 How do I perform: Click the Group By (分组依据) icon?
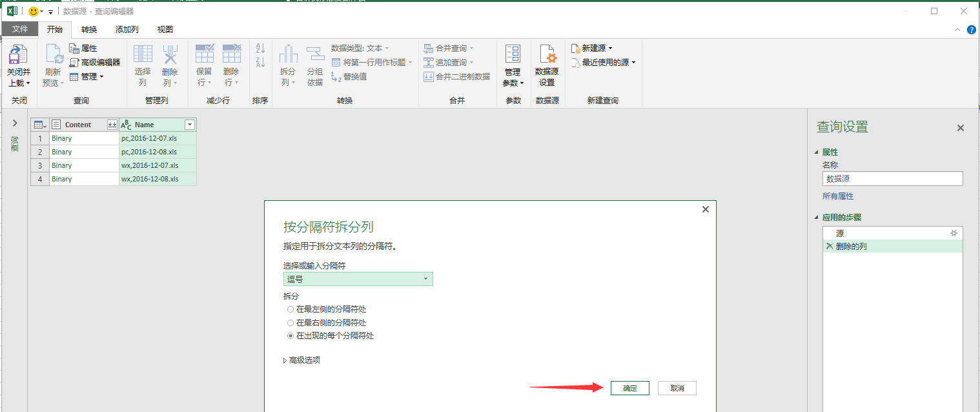click(x=315, y=55)
